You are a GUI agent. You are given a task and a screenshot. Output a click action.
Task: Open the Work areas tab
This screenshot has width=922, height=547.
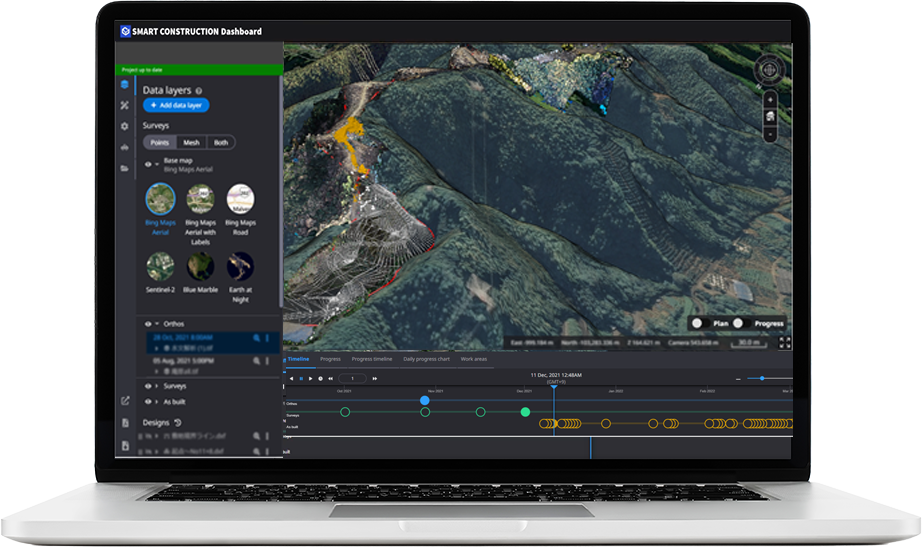474,359
